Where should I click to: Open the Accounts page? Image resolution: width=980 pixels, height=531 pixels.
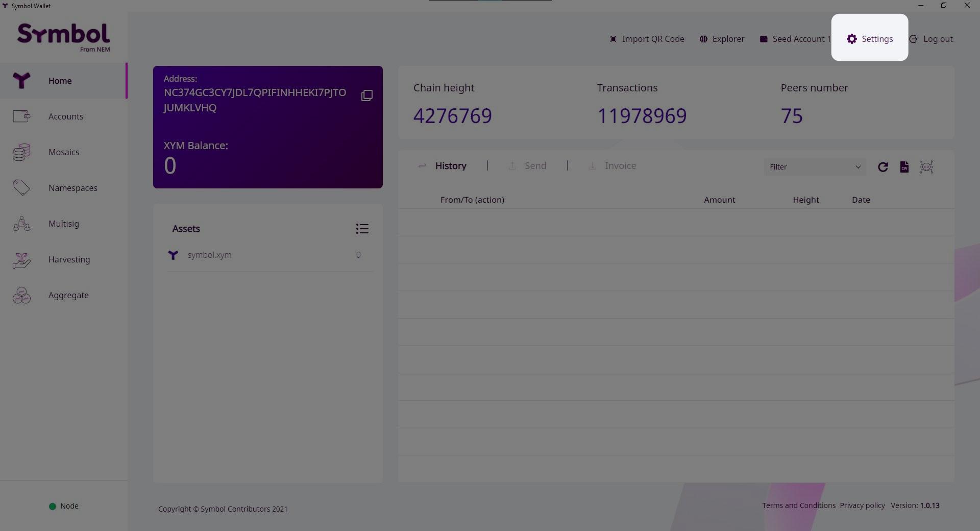[64, 116]
